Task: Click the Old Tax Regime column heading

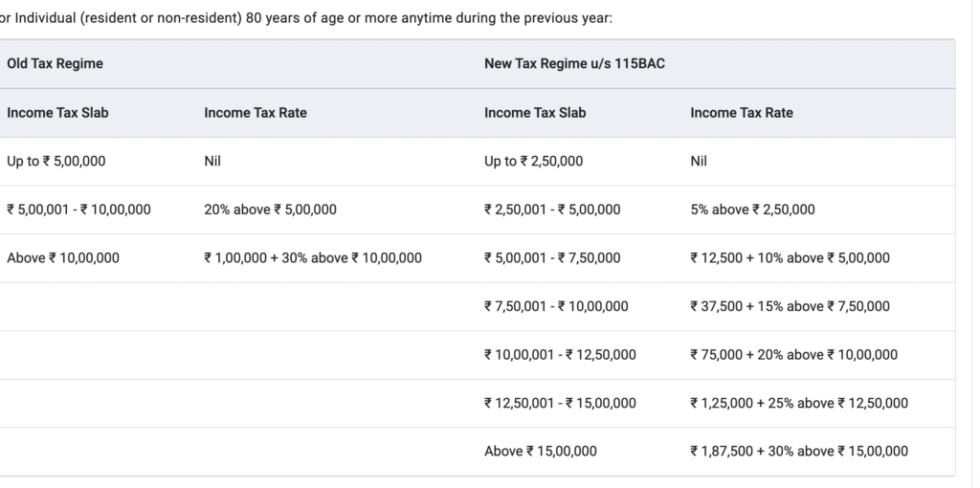Action: pyautogui.click(x=55, y=63)
